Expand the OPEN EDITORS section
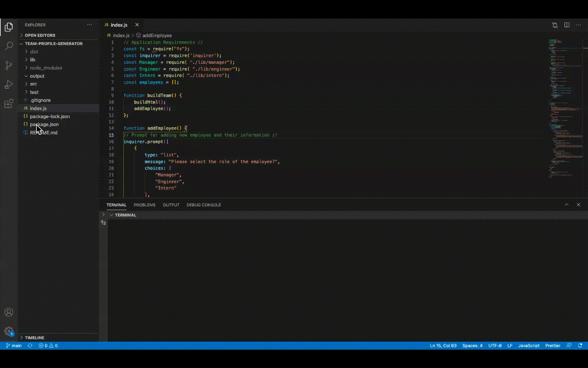 tap(40, 36)
